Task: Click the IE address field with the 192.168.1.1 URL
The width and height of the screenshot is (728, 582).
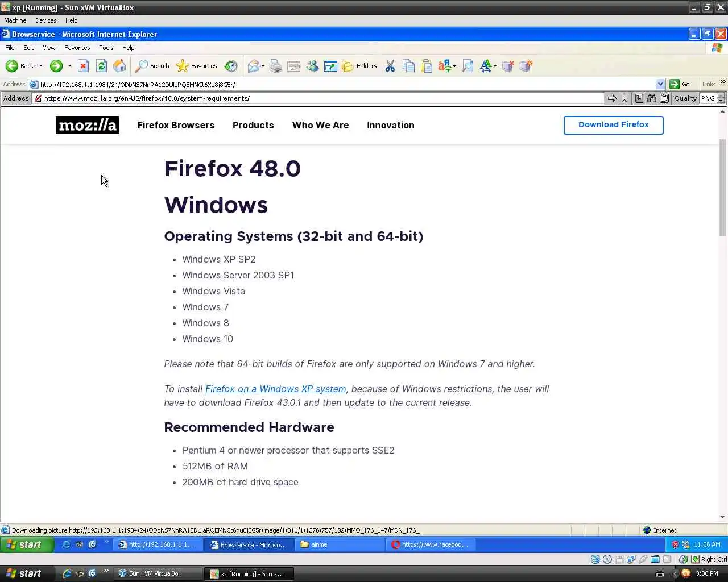Action: [x=347, y=84]
